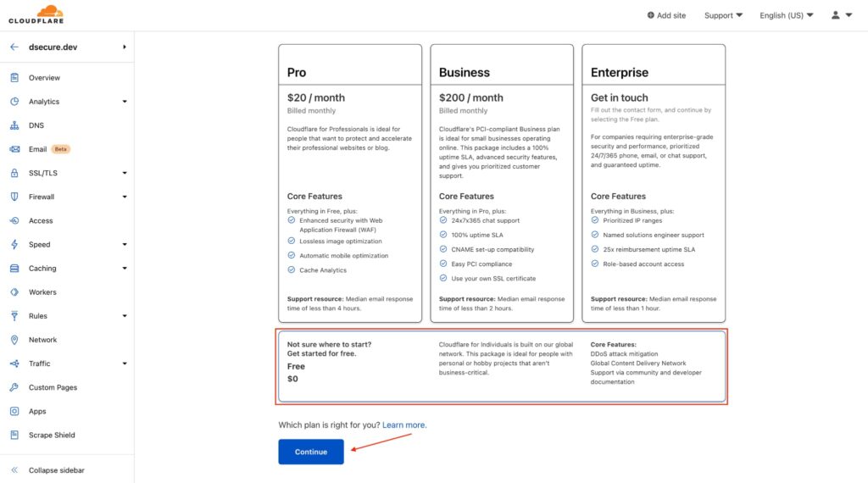Click the Lossless image optimization feature
The width and height of the screenshot is (868, 483).
(341, 241)
